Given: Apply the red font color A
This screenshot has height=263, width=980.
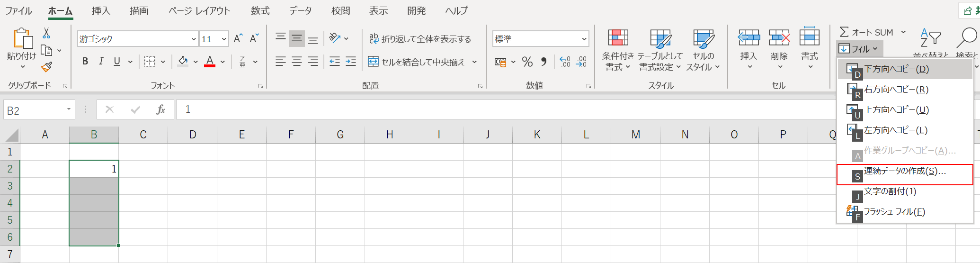Looking at the screenshot, I should point(210,61).
